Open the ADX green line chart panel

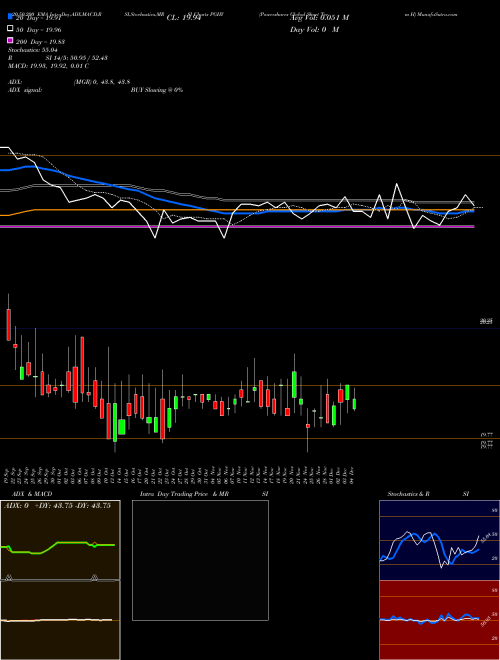tap(60, 540)
